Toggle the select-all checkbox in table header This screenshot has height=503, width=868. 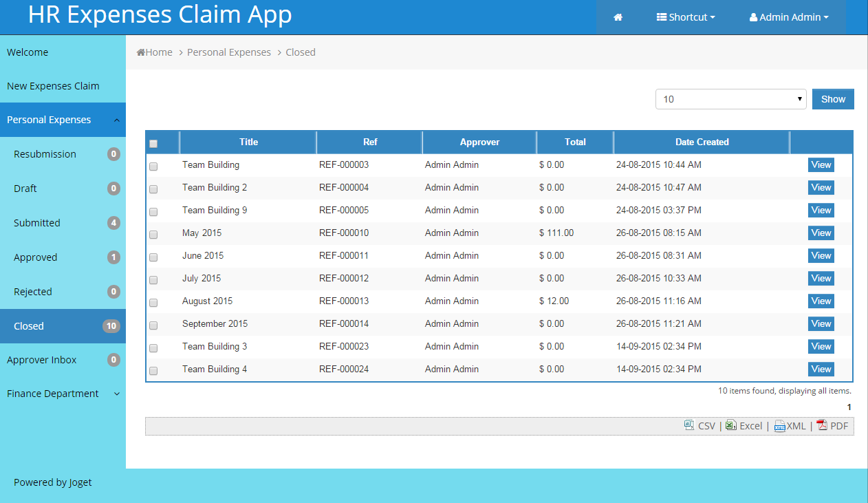pos(153,143)
